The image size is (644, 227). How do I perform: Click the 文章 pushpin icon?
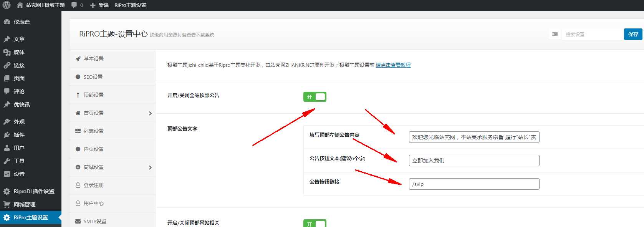[7, 39]
